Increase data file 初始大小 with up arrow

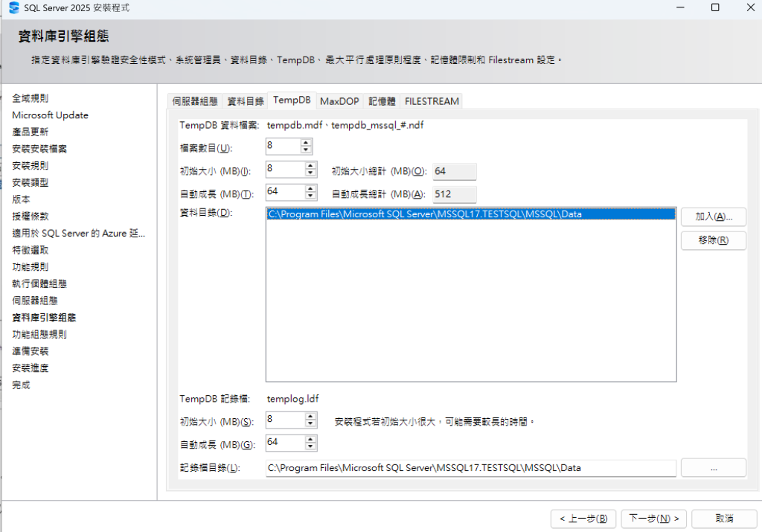click(310, 165)
